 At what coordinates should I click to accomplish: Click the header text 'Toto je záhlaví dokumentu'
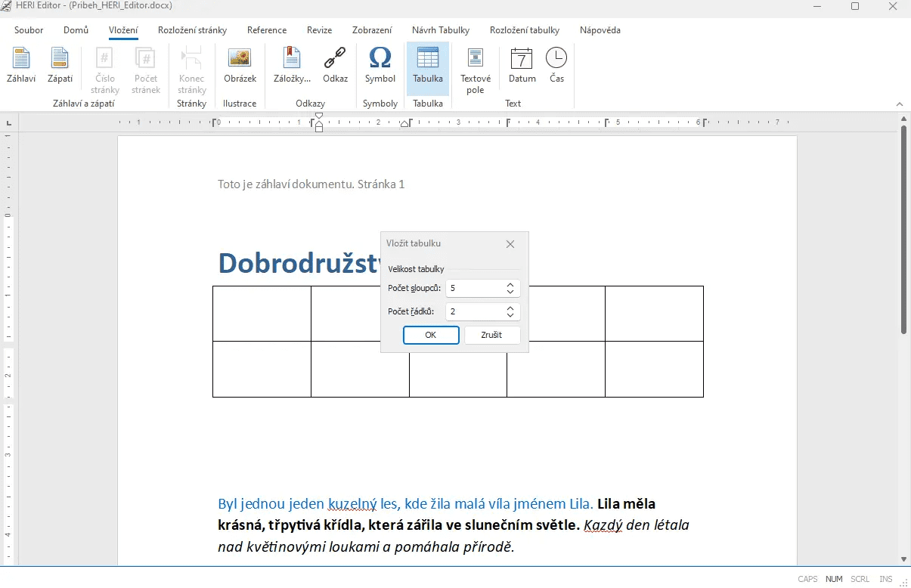[286, 184]
